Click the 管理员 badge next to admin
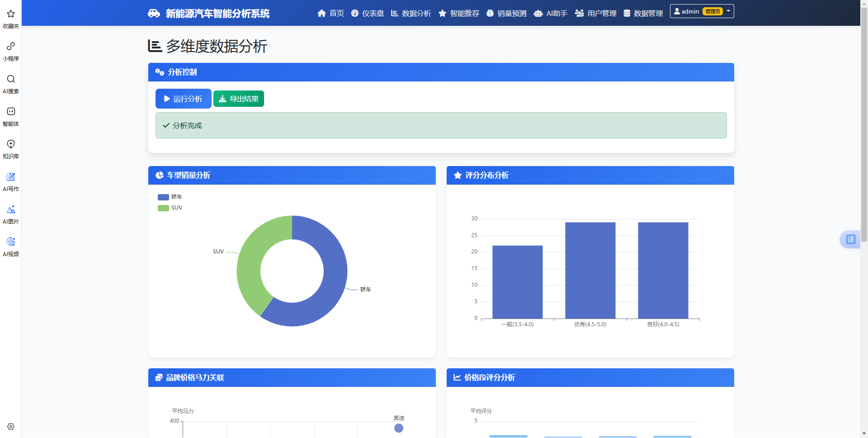Screen dimensions: 868x438 [712, 11]
